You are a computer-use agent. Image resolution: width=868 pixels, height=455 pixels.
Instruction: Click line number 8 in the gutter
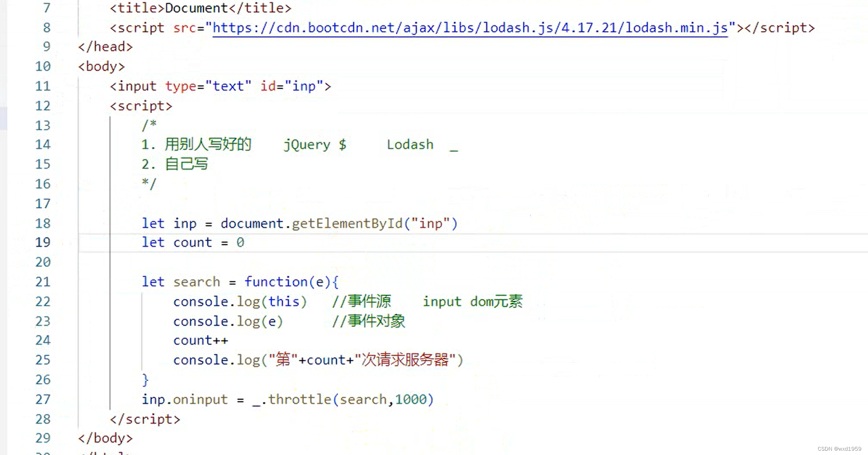[46, 28]
